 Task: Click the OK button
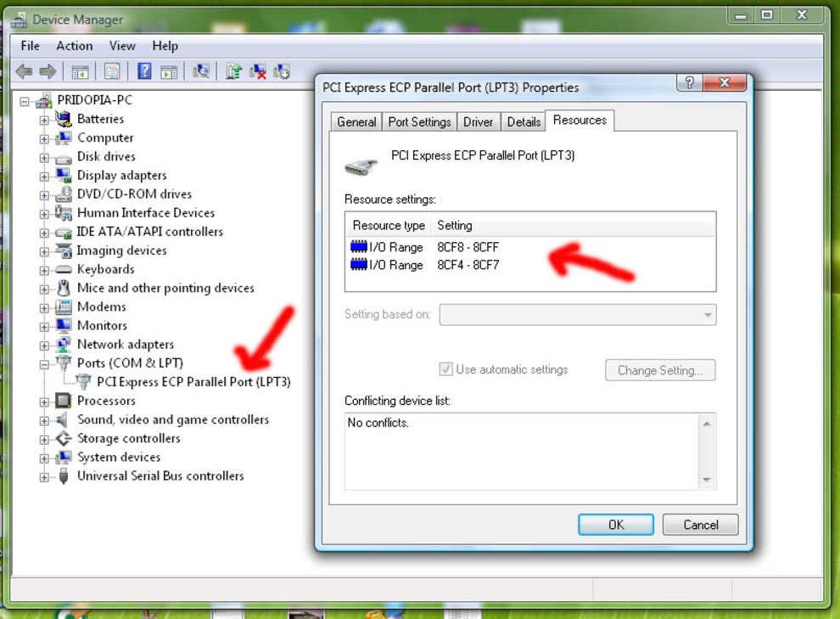pyautogui.click(x=616, y=525)
